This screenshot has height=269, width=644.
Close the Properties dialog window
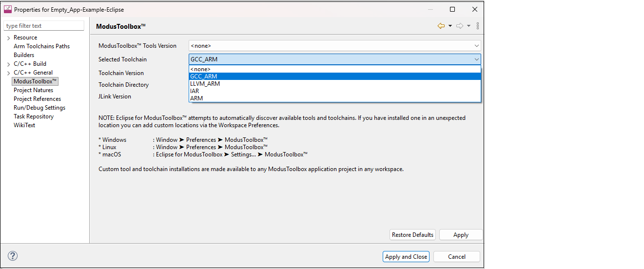[x=475, y=9]
